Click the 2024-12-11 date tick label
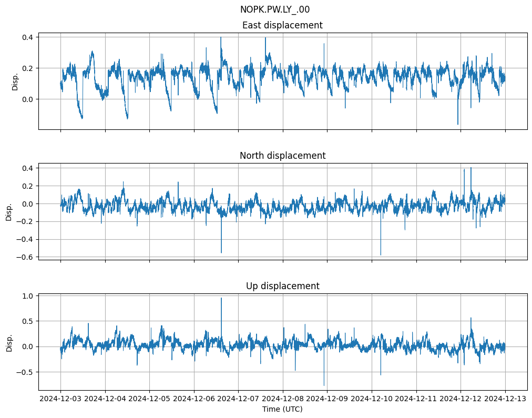The height and width of the screenshot is (418, 532). click(416, 399)
